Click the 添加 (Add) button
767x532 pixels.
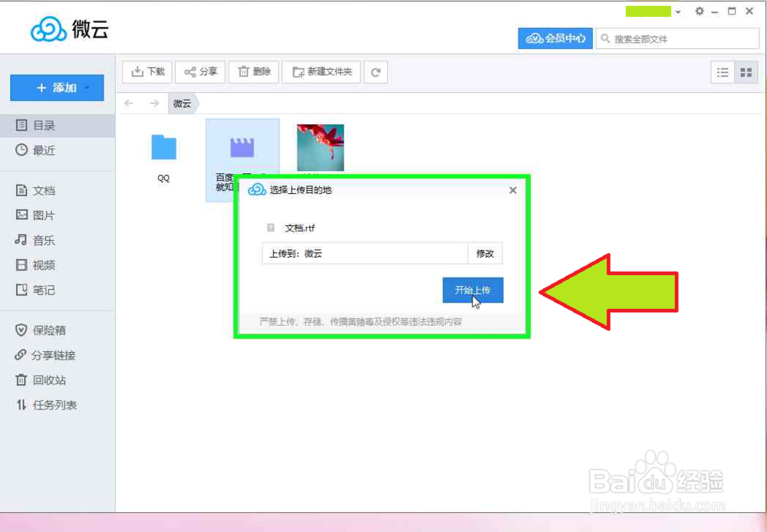[57, 88]
